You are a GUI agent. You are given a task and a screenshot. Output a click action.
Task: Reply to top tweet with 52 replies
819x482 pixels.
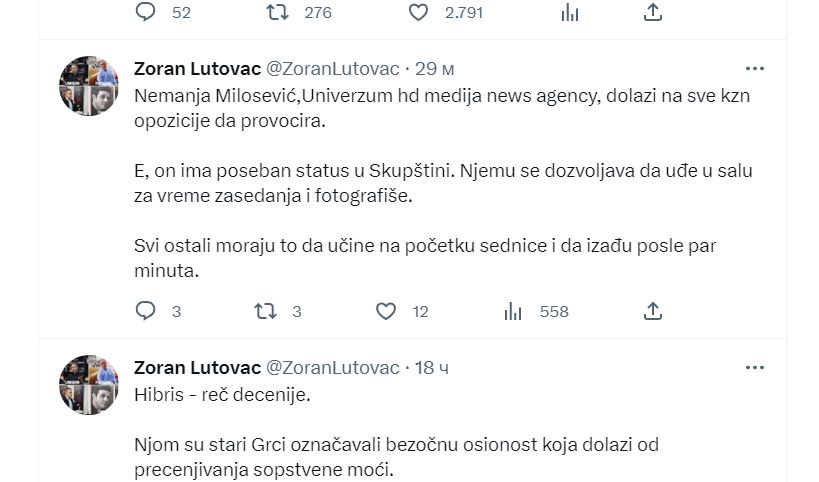point(146,12)
